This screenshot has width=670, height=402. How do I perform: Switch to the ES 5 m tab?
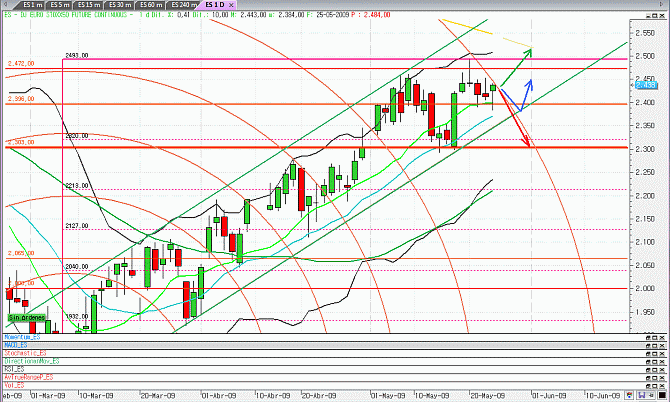coord(59,5)
